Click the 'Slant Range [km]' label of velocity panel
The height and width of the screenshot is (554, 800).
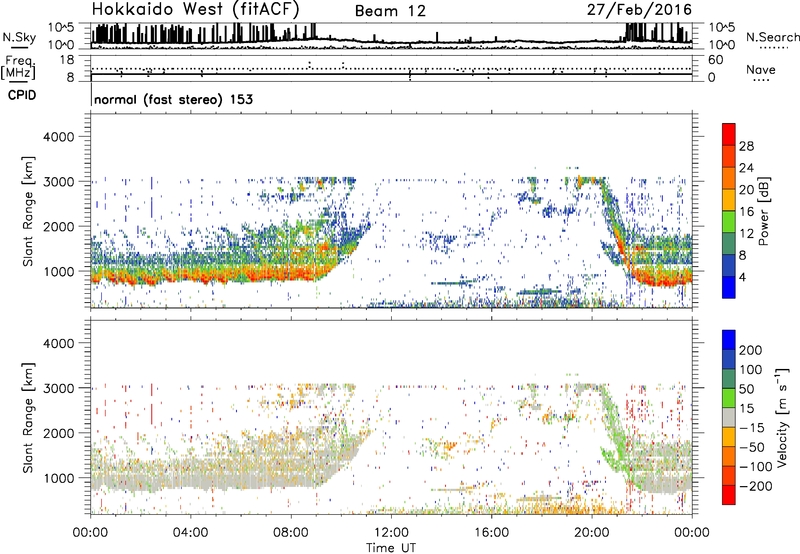click(x=28, y=418)
